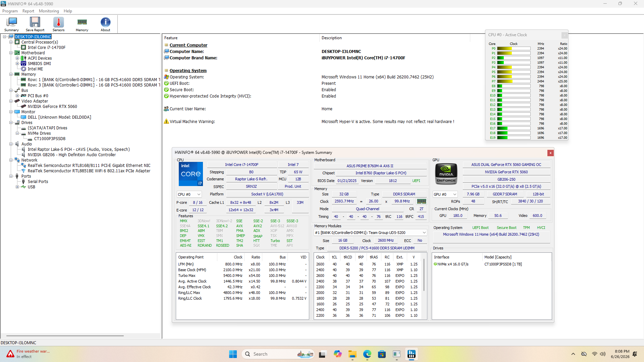Close the System Summary window
Screen dimensions: 644x362
point(550,153)
